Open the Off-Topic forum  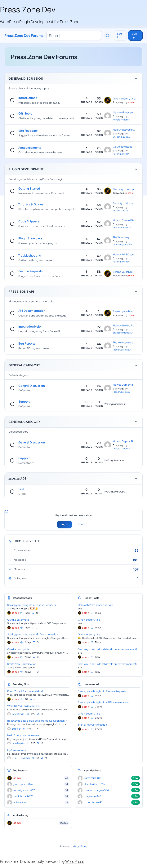(x=25, y=114)
